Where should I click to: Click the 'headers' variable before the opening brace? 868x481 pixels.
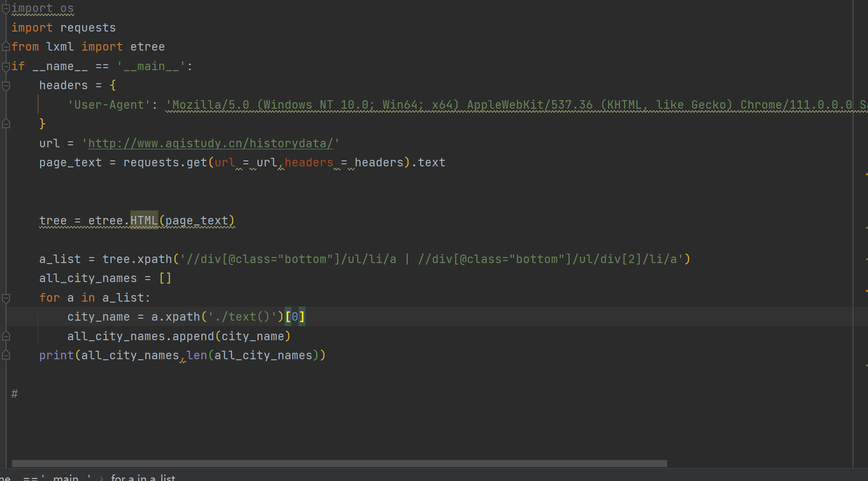point(64,85)
